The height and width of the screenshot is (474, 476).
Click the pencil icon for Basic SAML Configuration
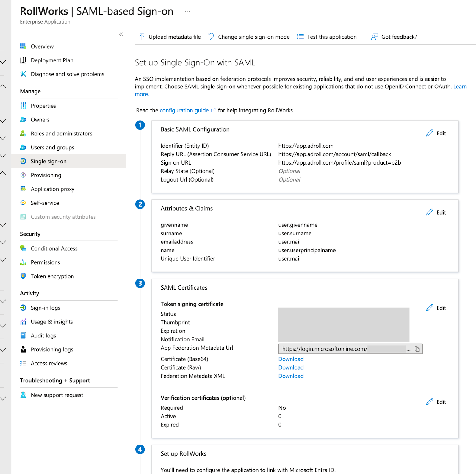(x=429, y=133)
